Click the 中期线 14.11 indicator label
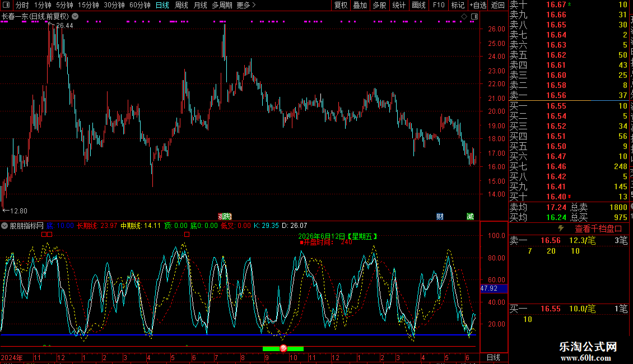Screen dimensions: 633x364 tap(141, 226)
